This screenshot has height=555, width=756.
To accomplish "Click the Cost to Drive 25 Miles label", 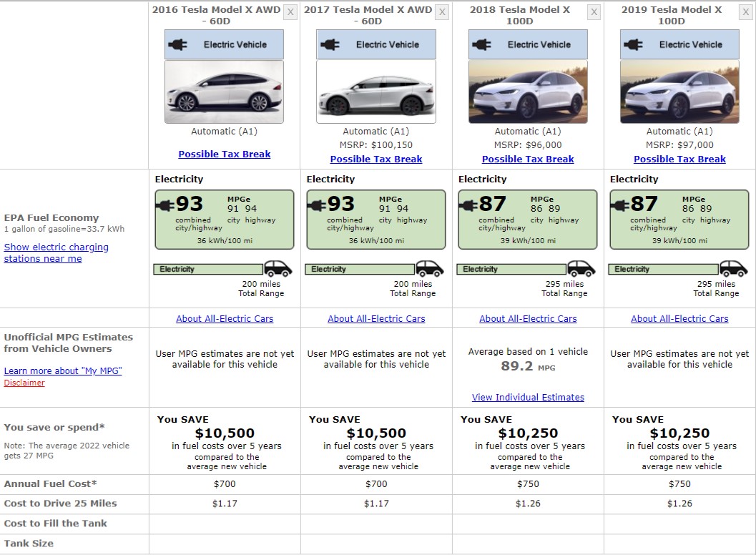I will pyautogui.click(x=60, y=504).
